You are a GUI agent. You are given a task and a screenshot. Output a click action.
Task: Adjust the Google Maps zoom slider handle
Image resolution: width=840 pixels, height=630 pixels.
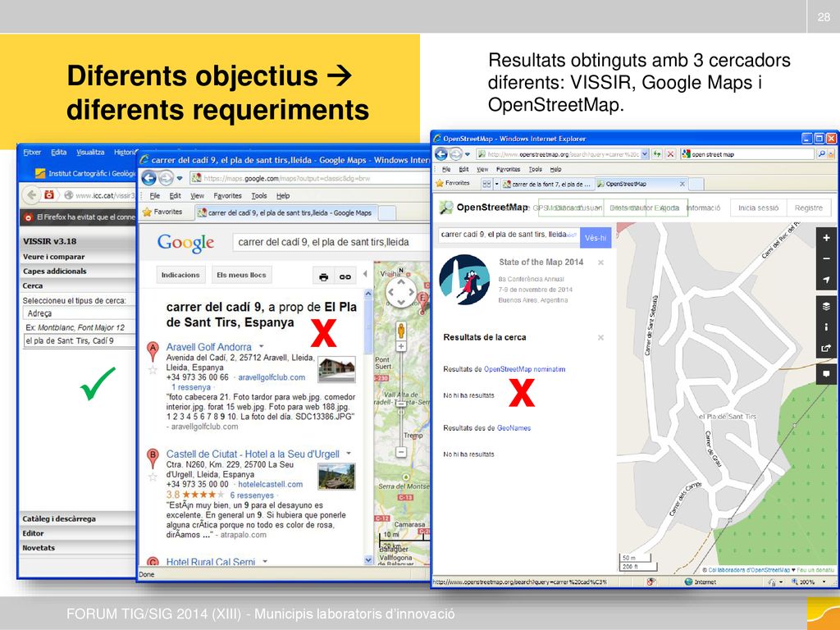click(400, 404)
